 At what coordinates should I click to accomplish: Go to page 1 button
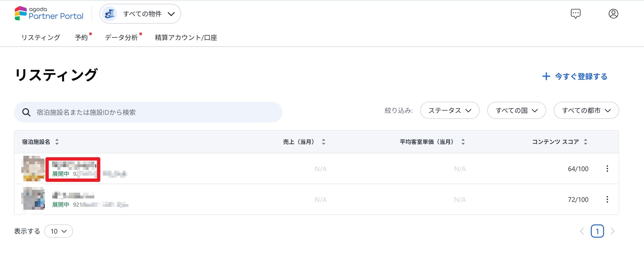click(x=597, y=231)
